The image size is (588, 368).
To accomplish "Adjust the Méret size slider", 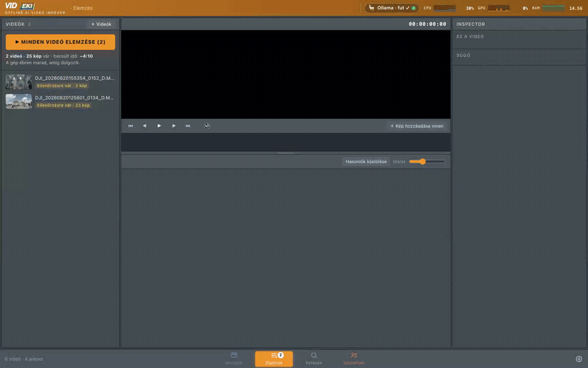I will 427,161.
